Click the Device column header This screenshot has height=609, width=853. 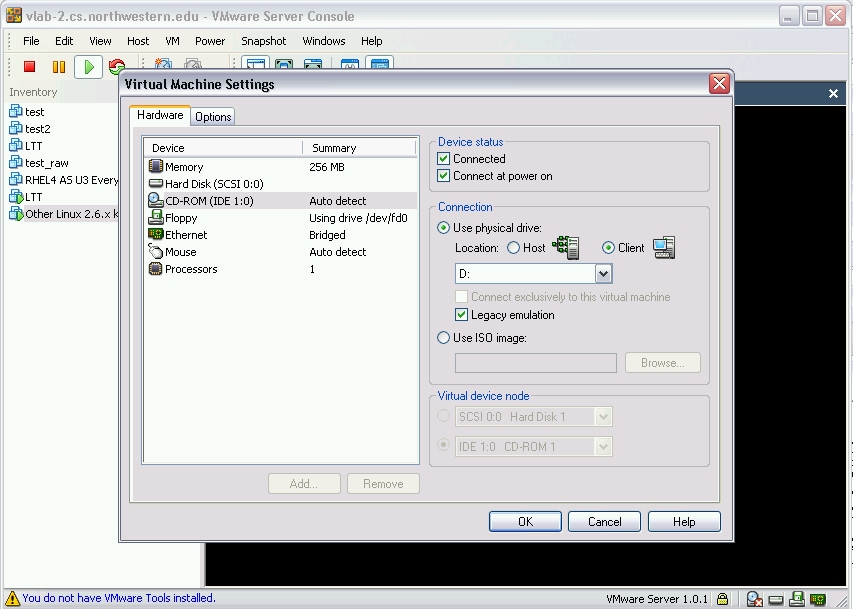[224, 147]
